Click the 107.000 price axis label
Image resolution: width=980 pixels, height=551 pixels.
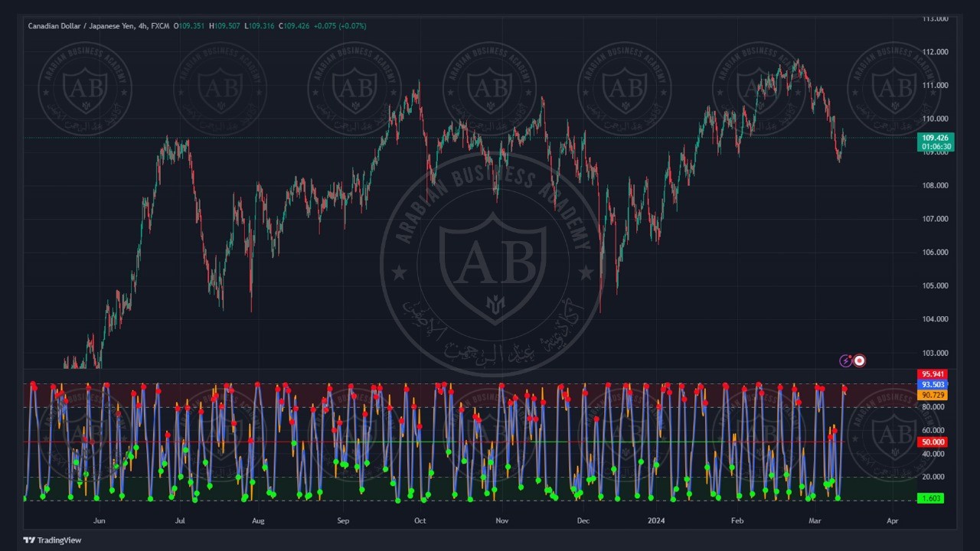pos(935,219)
